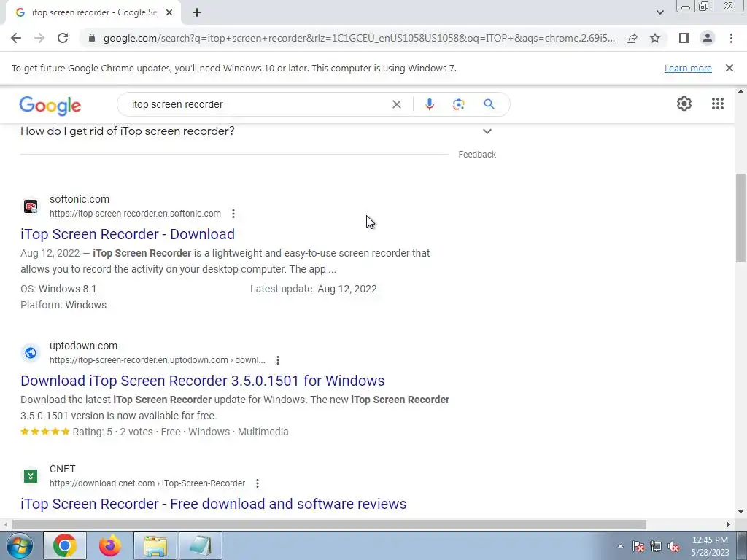Open more options for softonic result
This screenshot has height=560, width=747.
click(233, 214)
